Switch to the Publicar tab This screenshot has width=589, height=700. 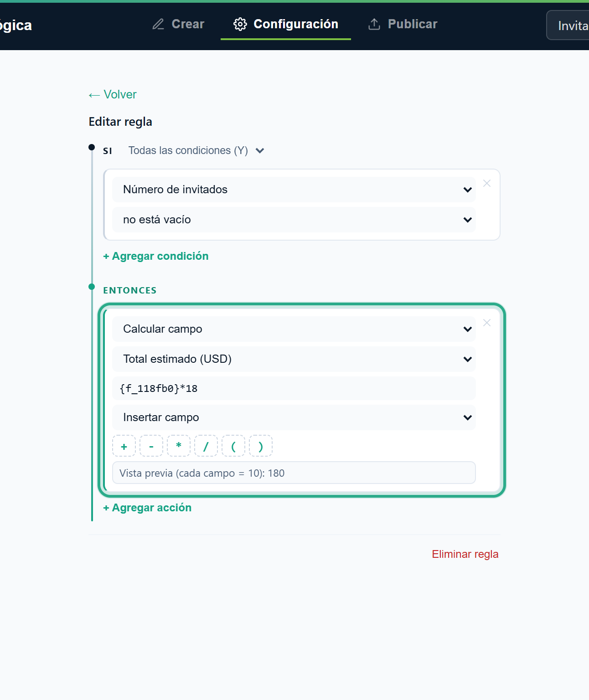click(403, 24)
